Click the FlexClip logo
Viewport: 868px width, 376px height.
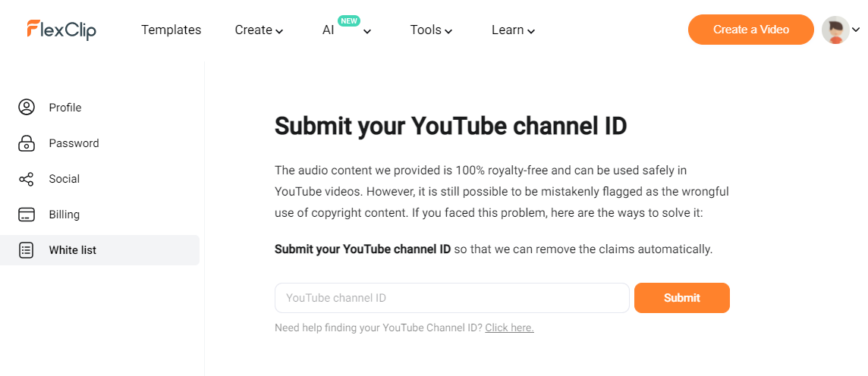point(61,30)
